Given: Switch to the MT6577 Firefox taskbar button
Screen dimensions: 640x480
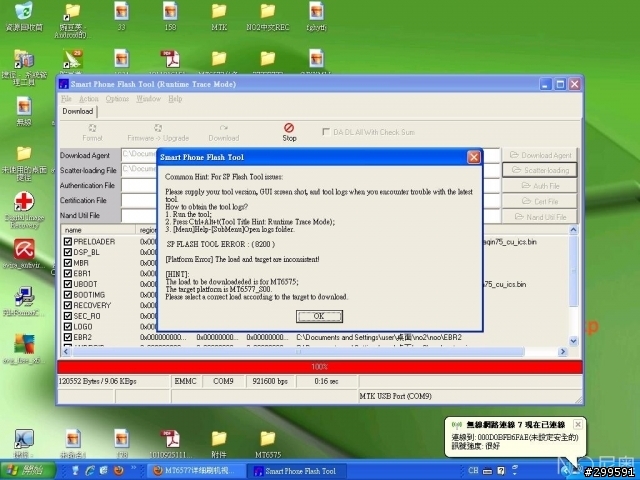Looking at the screenshot, I should tap(198, 471).
